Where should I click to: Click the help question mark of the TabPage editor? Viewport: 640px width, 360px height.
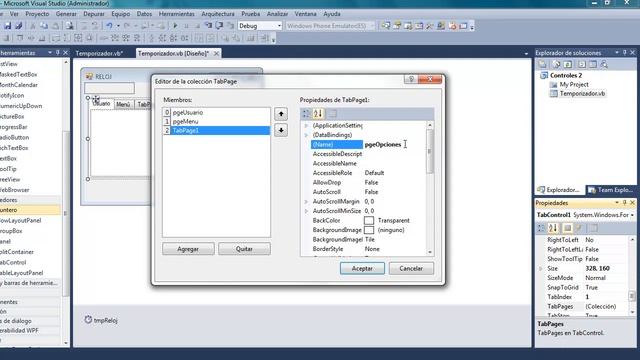411,79
